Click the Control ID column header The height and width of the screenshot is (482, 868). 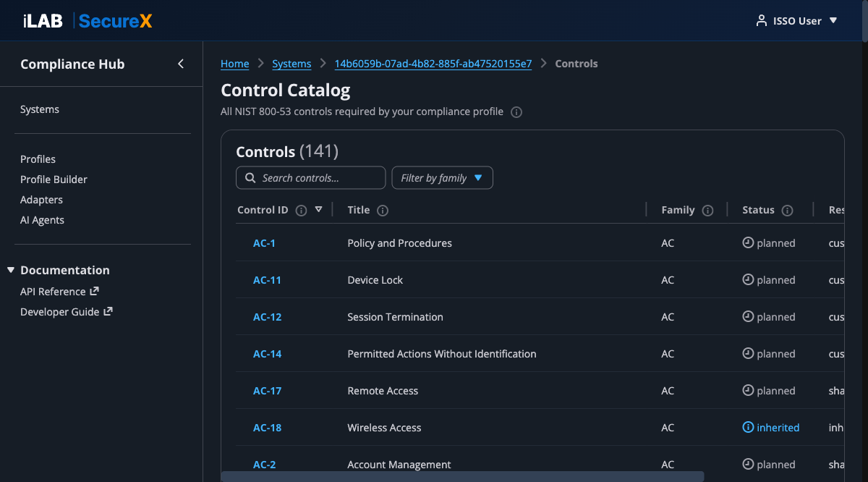coord(263,210)
